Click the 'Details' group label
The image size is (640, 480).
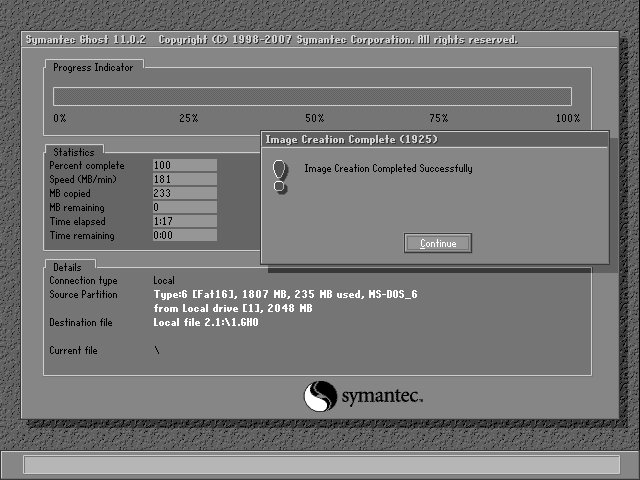67,267
